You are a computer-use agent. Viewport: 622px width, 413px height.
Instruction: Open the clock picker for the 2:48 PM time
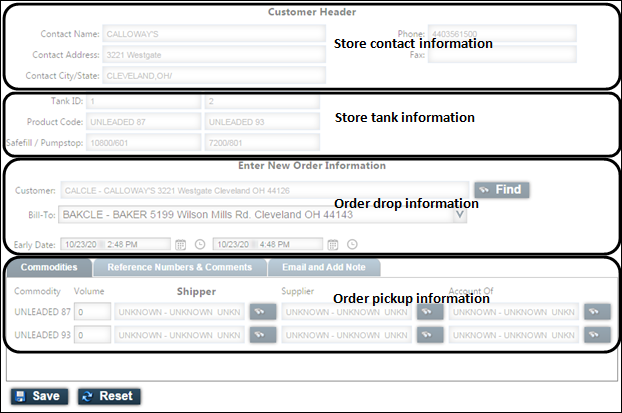200,244
